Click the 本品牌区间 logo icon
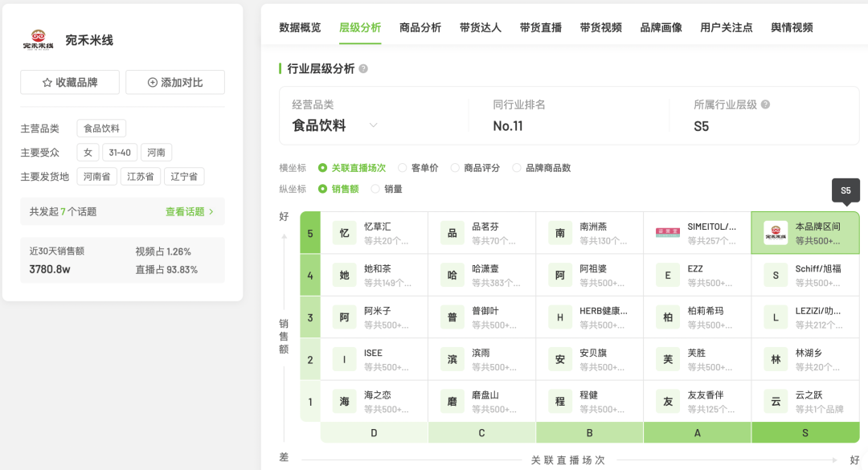The image size is (868, 470). (x=776, y=233)
